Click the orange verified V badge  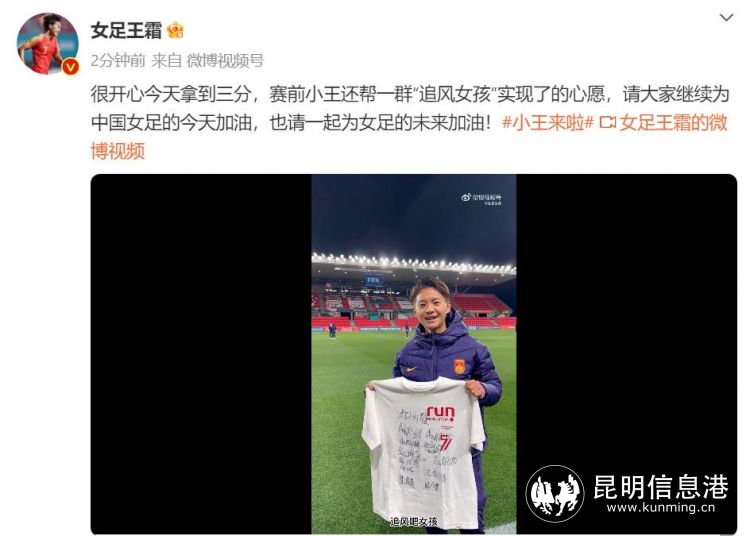[x=71, y=66]
